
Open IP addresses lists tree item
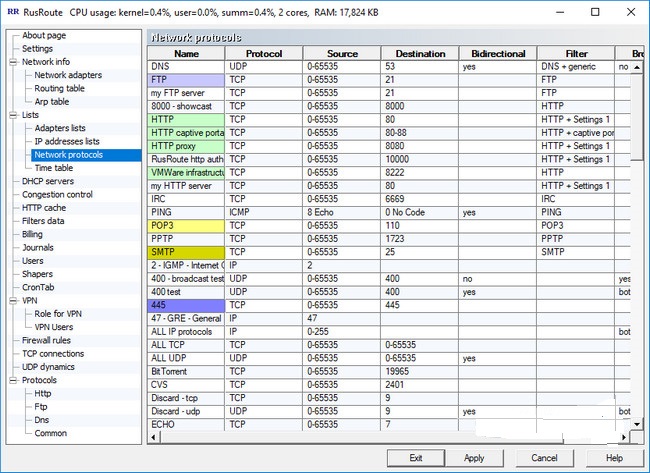[67, 141]
